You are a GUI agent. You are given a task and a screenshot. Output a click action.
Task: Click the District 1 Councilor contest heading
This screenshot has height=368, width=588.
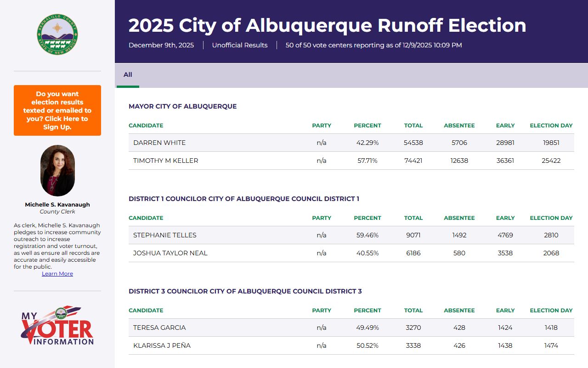click(x=244, y=199)
